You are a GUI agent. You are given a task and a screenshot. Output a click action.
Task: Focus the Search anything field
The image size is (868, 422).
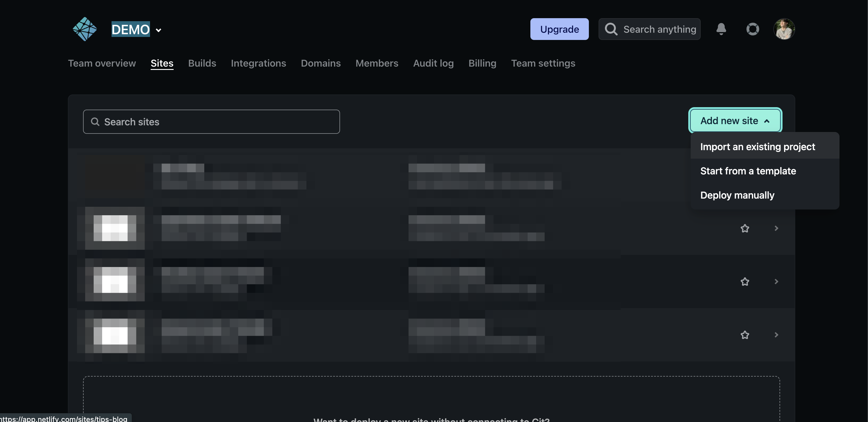pyautogui.click(x=649, y=29)
